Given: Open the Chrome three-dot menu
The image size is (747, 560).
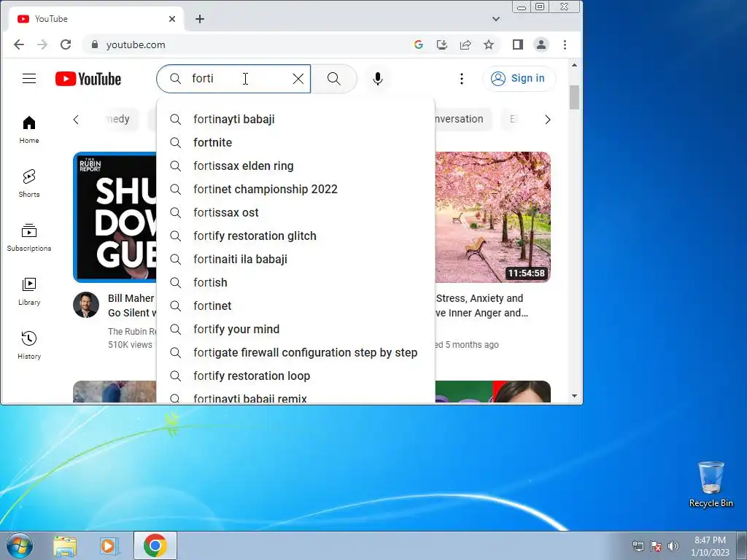Looking at the screenshot, I should tap(565, 44).
